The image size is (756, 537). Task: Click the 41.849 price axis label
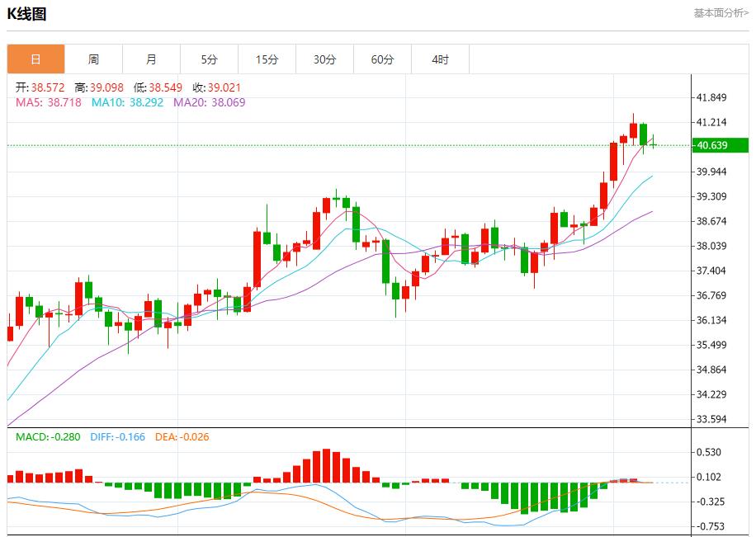713,97
